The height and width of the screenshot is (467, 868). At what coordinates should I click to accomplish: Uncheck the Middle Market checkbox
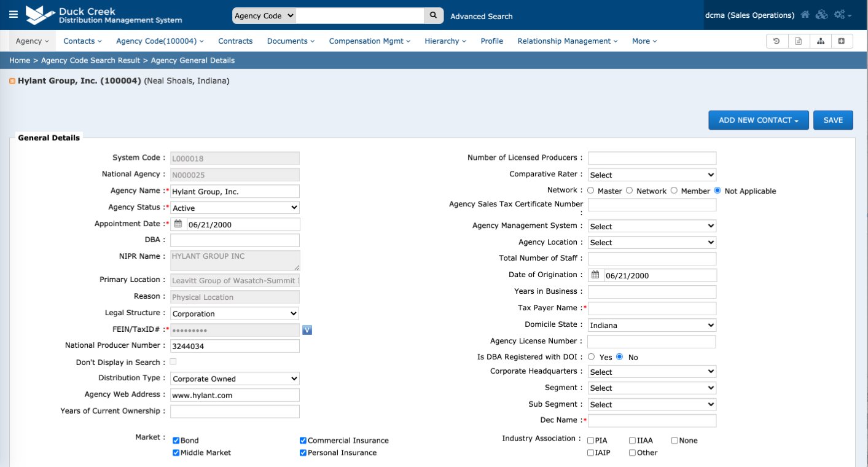[176, 453]
